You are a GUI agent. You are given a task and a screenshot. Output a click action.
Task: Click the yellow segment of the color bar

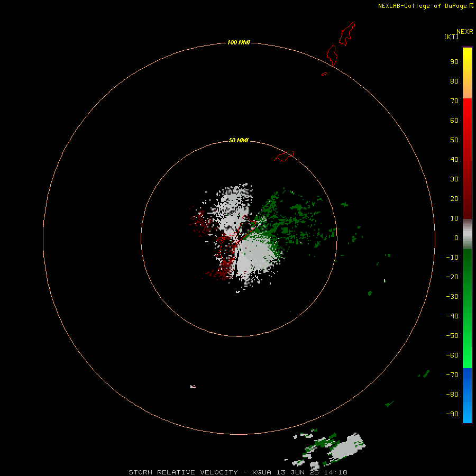[467, 73]
